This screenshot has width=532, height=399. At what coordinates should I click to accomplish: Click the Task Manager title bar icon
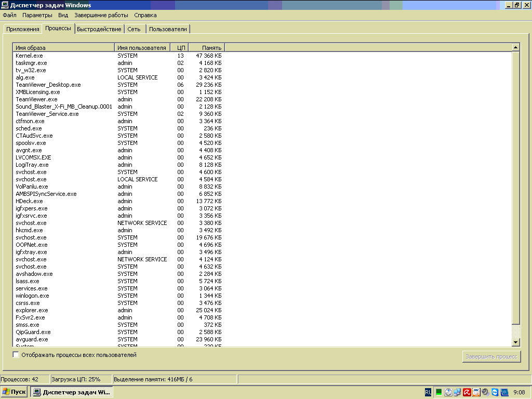5,5
